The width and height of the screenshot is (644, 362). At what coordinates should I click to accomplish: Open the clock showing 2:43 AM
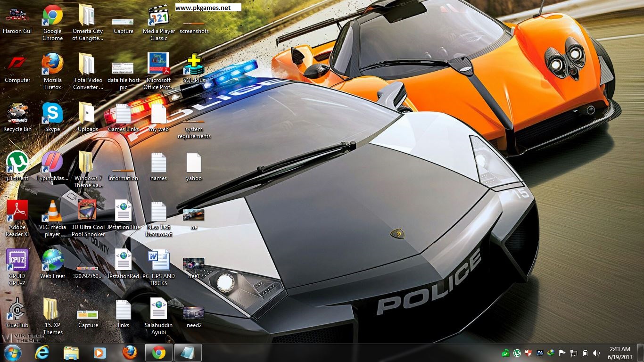coord(619,353)
